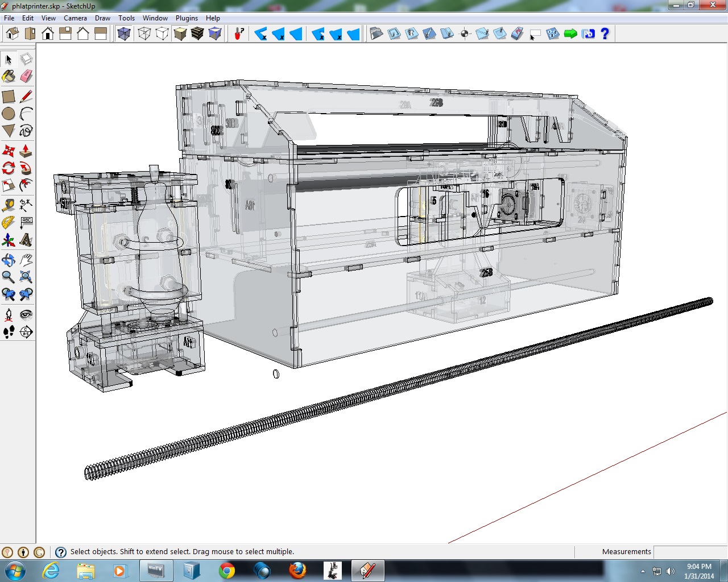This screenshot has height=582, width=728.
Task: Expand the Window menu
Action: [155, 18]
